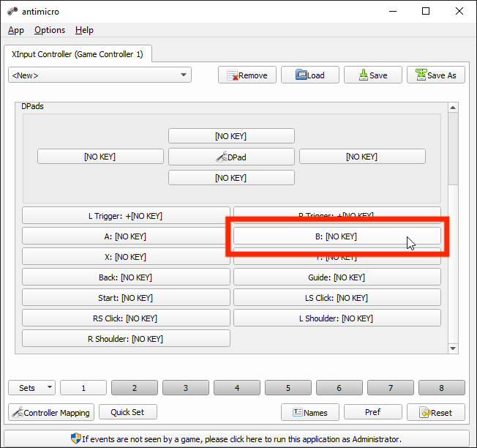Click the Remove profile button

(x=247, y=75)
